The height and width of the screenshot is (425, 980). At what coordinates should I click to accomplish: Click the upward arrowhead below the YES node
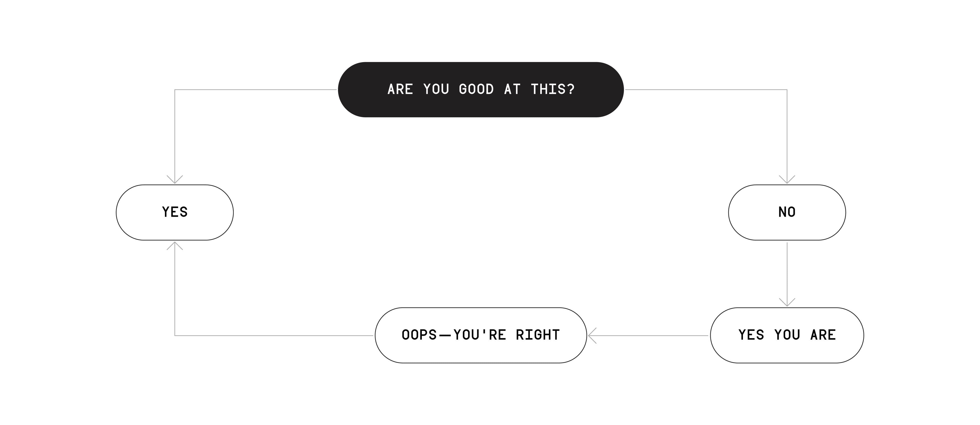tap(175, 245)
